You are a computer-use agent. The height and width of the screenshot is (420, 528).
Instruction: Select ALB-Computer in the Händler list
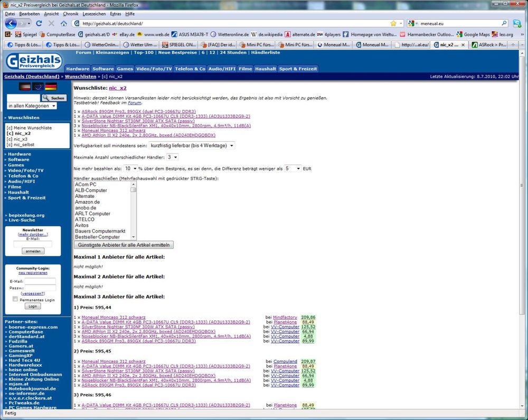(91, 190)
